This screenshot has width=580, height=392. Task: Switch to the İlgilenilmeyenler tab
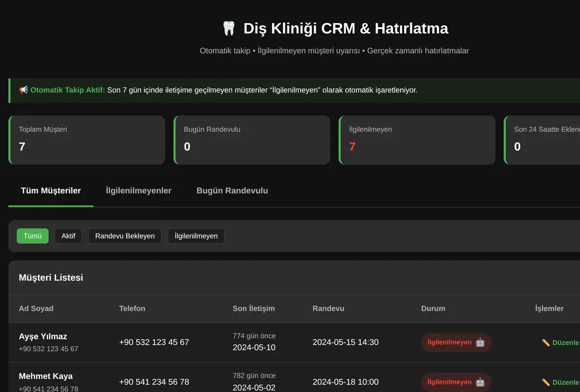coord(139,190)
